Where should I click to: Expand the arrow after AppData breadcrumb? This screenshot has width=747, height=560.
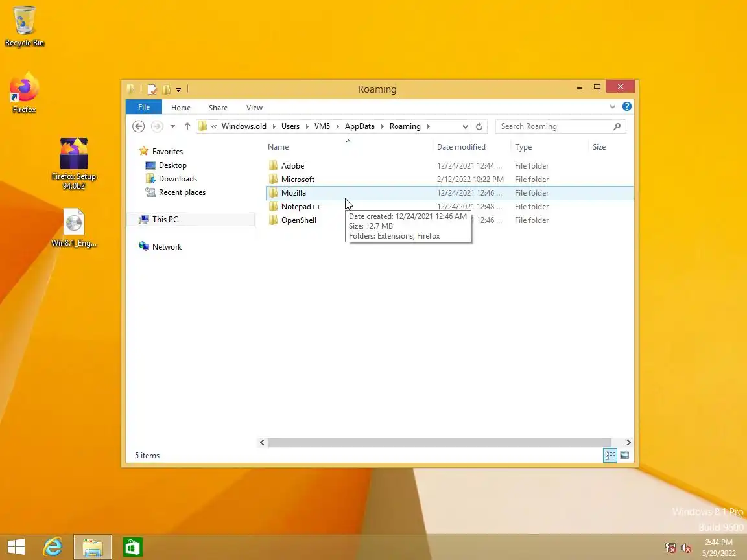[x=383, y=126]
